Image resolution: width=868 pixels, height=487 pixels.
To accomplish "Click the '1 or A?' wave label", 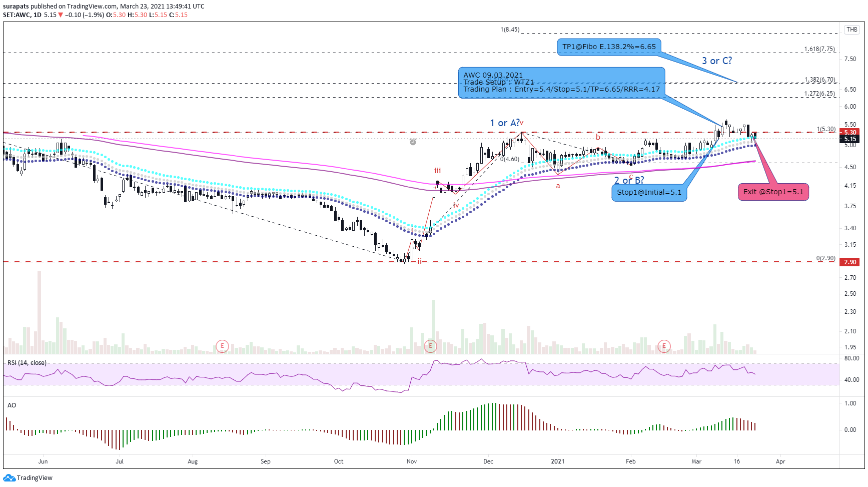I will [504, 123].
